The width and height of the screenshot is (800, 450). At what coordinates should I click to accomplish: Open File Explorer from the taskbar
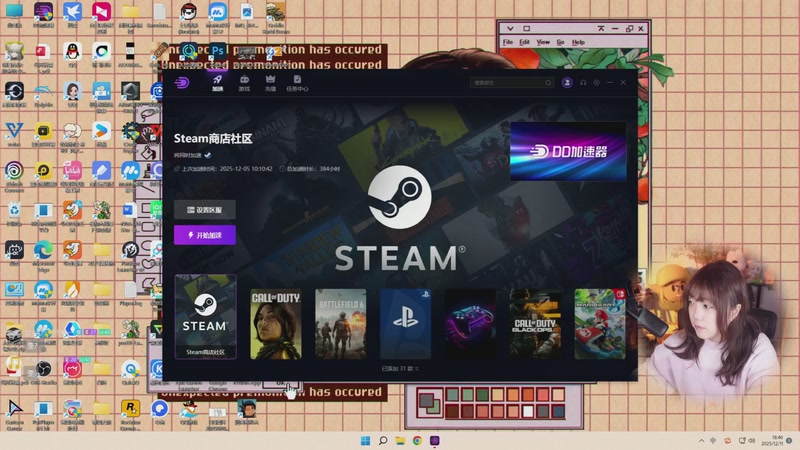tap(400, 441)
